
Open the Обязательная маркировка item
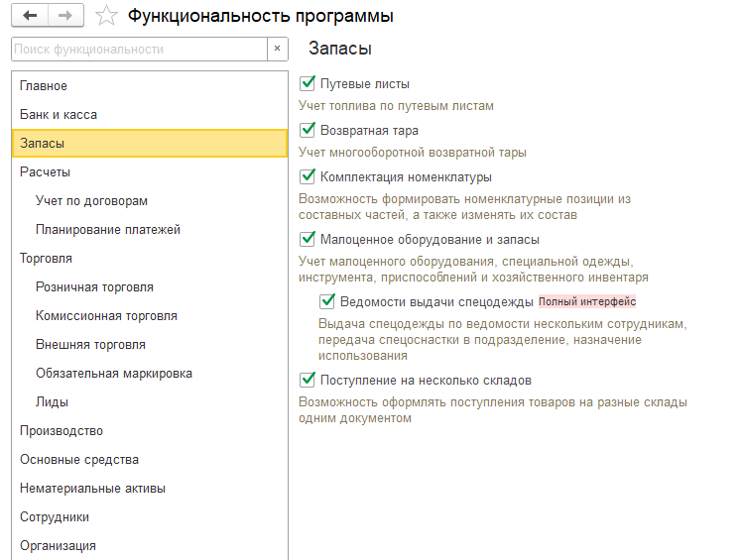coord(113,374)
